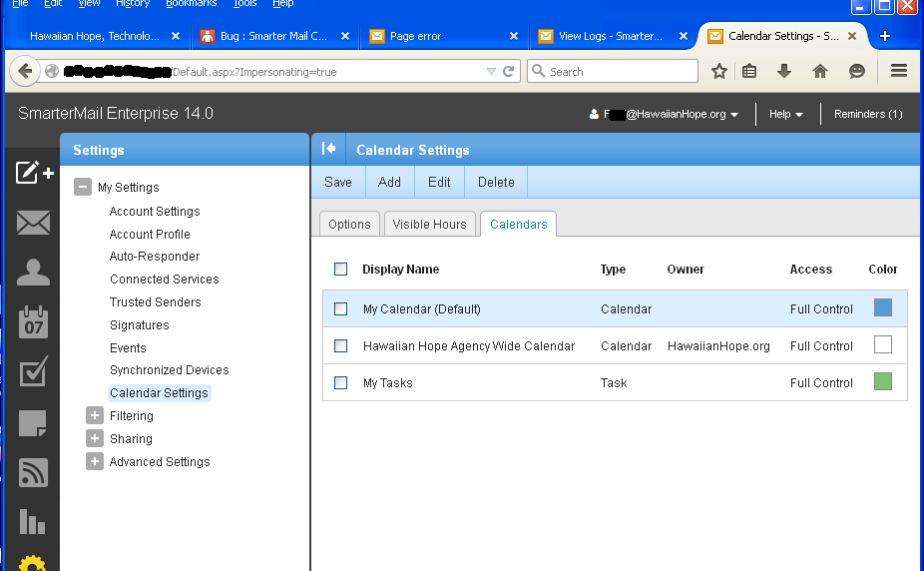Click the white Hawaiian Hope calendar color swatch

(x=883, y=344)
